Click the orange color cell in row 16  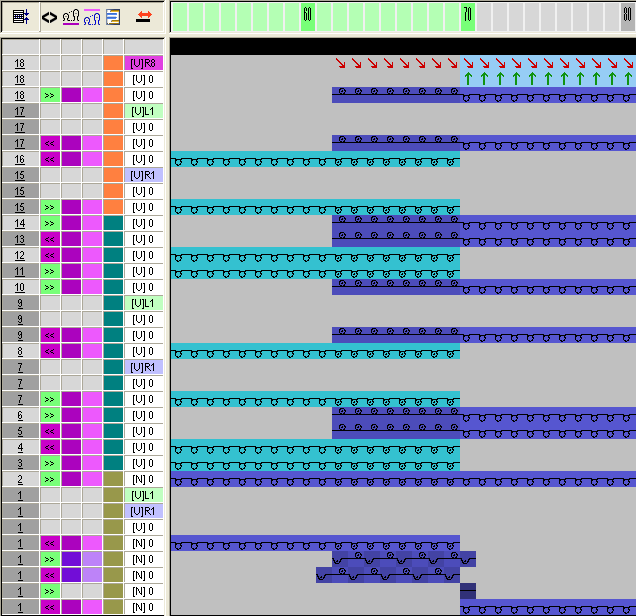113,159
